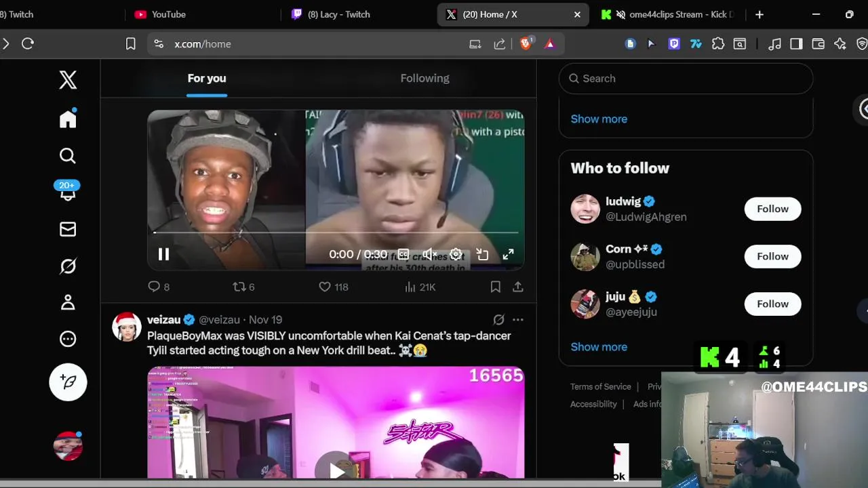Viewport: 868px width, 488px height.
Task: Switch to the For you tab
Action: point(207,78)
